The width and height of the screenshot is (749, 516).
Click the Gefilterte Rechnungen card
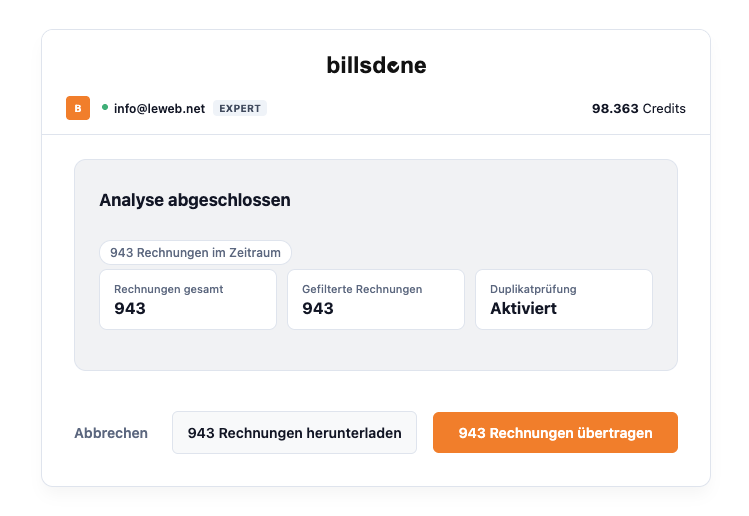coord(376,300)
